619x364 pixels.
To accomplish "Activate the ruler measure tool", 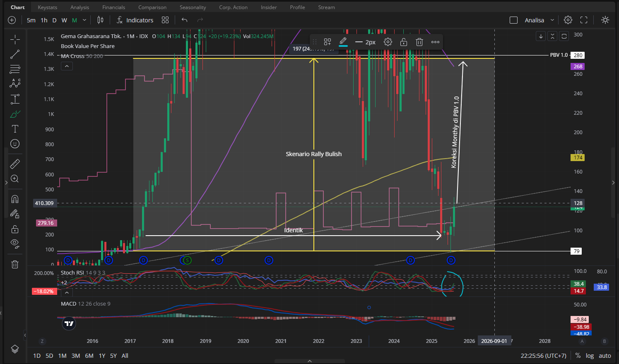I will coord(15,164).
